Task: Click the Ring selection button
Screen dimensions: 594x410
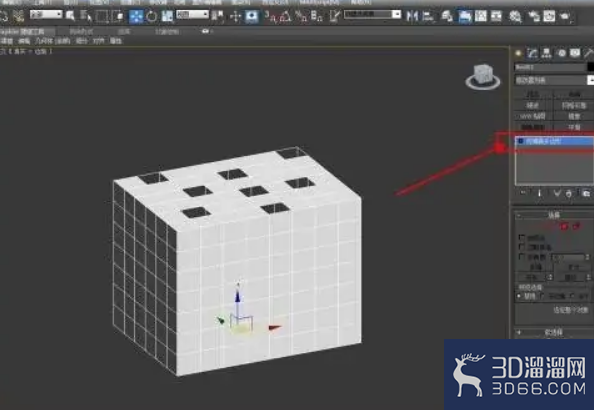Action: pos(532,277)
